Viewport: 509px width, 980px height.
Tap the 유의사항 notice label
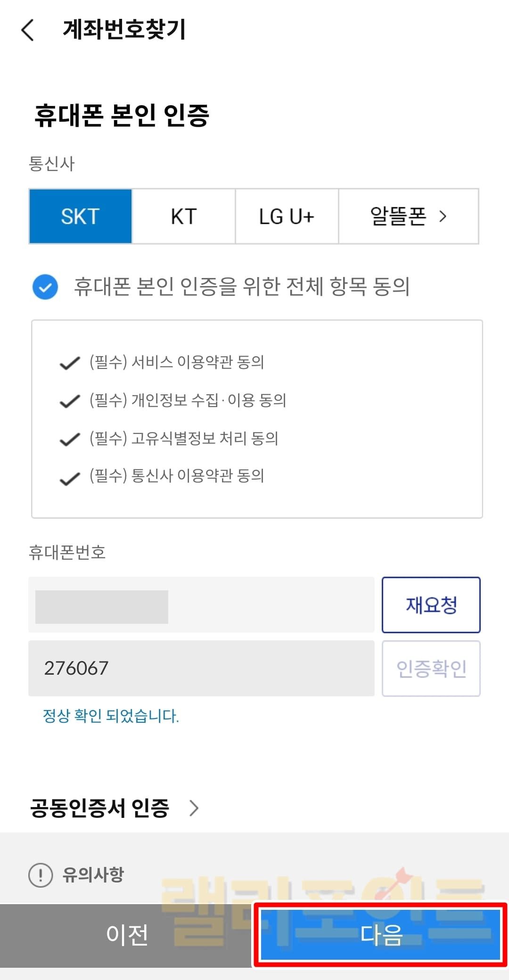coord(93,875)
